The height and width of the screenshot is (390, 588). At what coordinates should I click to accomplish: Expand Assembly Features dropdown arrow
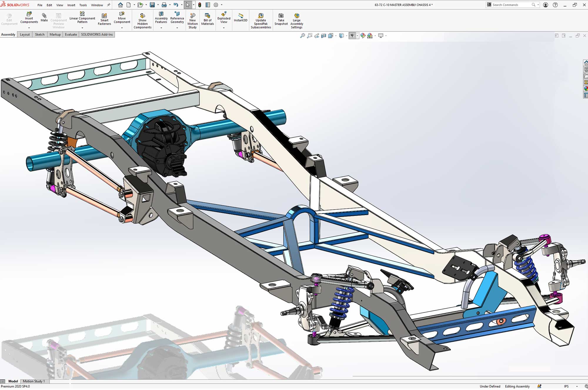pos(161,28)
